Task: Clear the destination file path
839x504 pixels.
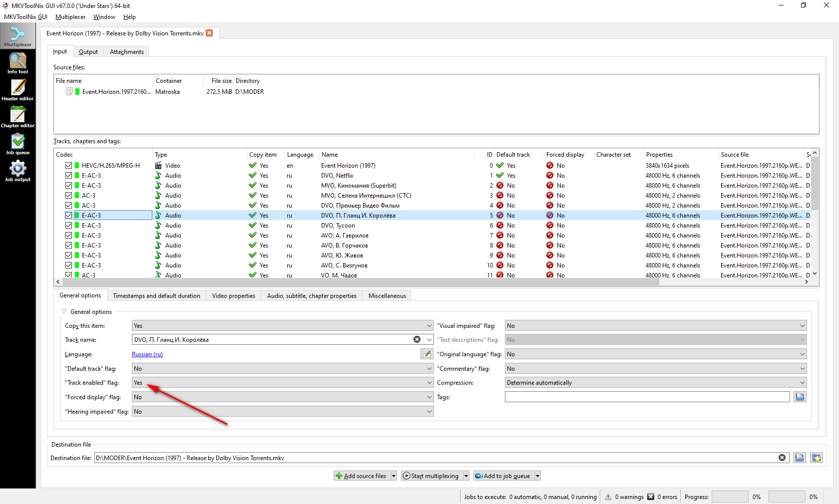Action: pos(782,458)
